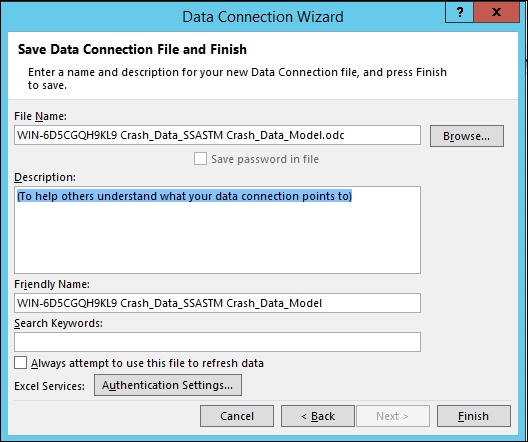Open the Browse... file location dialog
The height and width of the screenshot is (442, 528).
tap(467, 136)
